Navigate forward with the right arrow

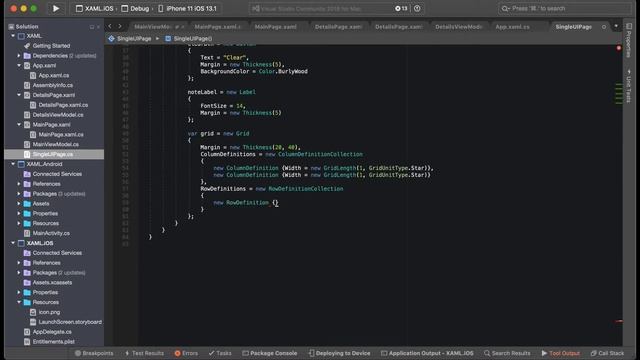tap(120, 26)
